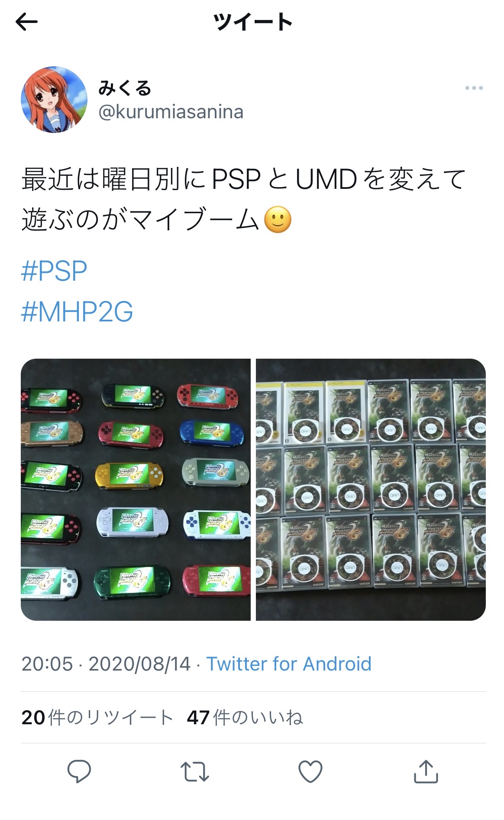This screenshot has height=820, width=504.
Task: Open the three-dot tweet options menu
Action: (474, 88)
